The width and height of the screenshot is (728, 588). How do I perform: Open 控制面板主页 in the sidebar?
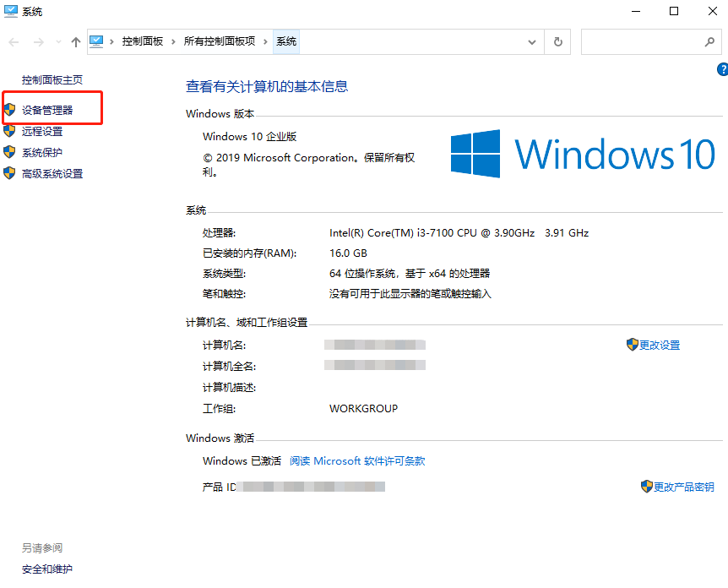tap(52, 80)
